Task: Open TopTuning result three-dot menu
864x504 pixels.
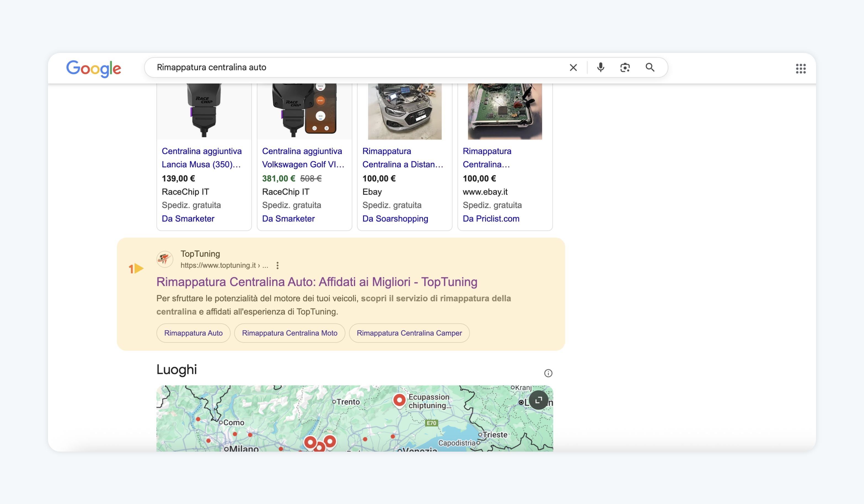Action: 277,265
